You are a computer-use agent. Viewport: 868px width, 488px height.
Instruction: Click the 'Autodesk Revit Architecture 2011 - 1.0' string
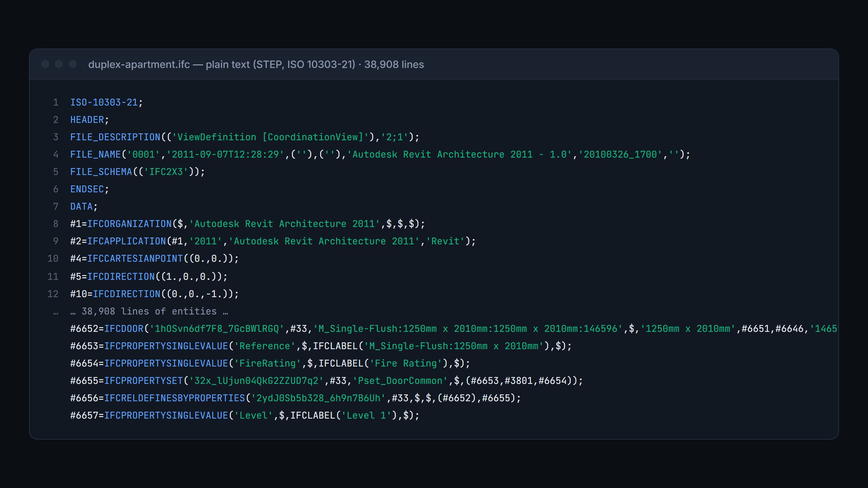(459, 154)
